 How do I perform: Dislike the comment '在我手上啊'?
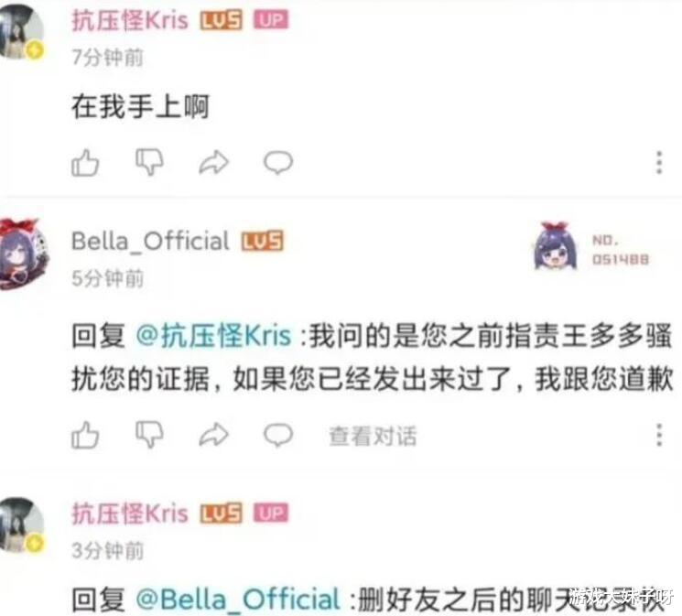(x=149, y=162)
